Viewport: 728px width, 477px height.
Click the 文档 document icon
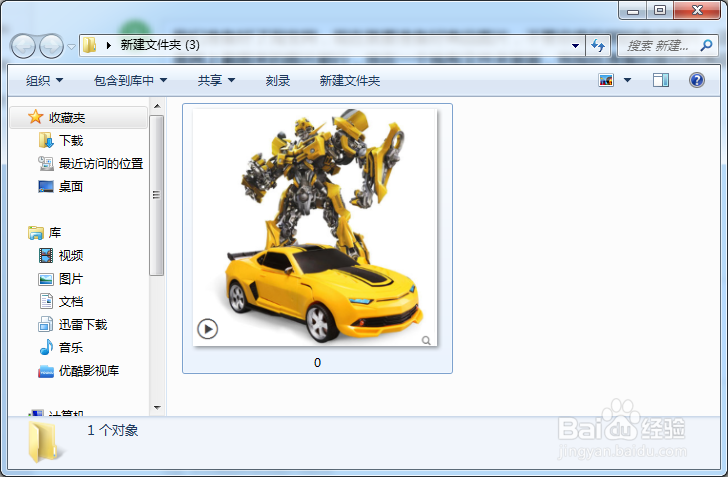click(x=46, y=301)
